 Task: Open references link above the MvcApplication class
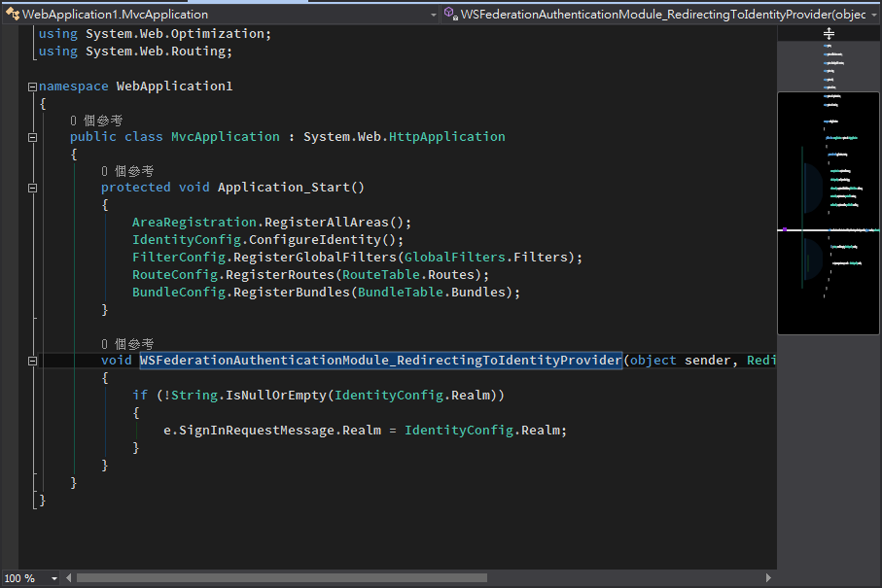(96, 121)
